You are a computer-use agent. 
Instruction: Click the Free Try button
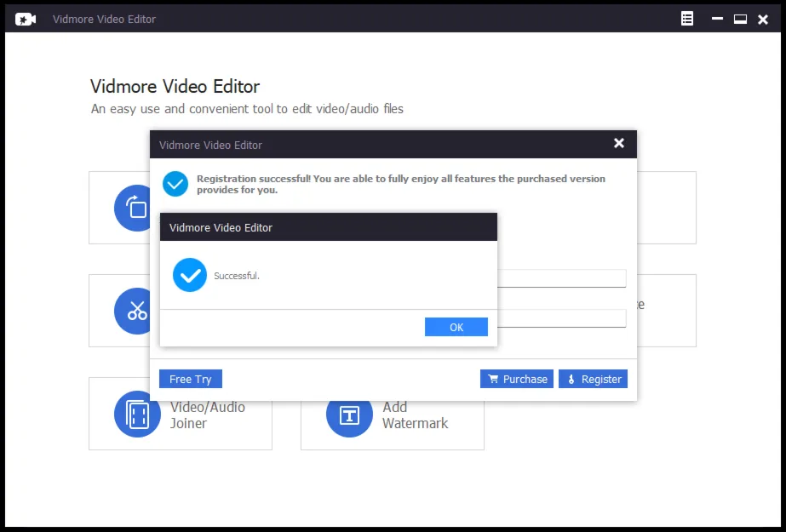tap(191, 380)
